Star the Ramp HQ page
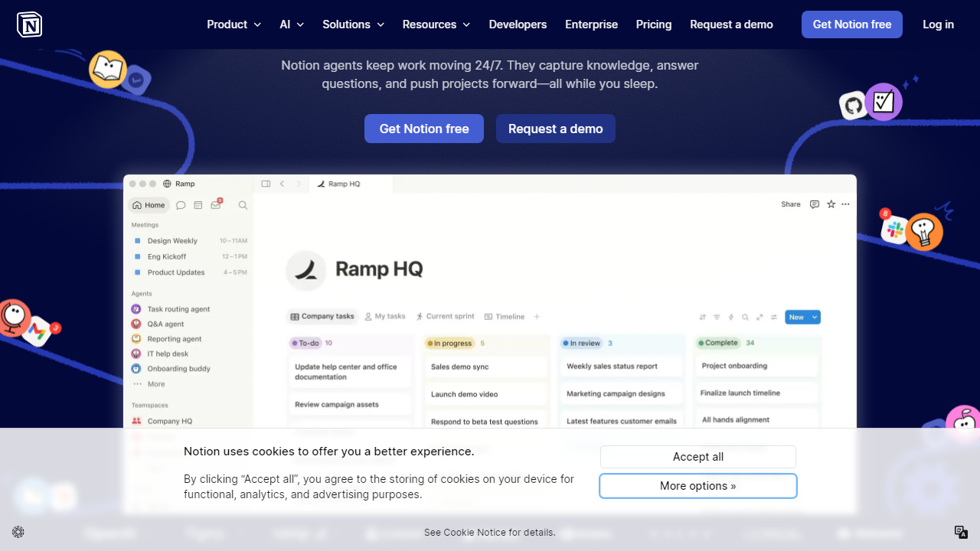This screenshot has width=980, height=551. (831, 204)
